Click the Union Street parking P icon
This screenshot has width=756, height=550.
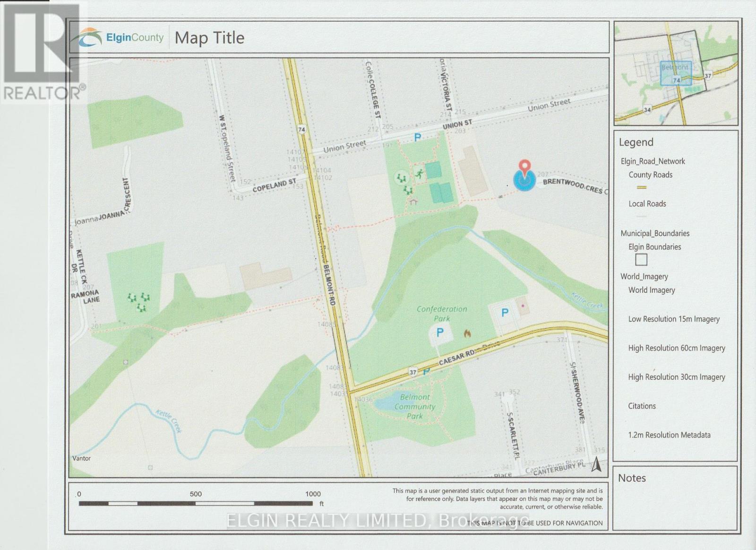point(417,138)
